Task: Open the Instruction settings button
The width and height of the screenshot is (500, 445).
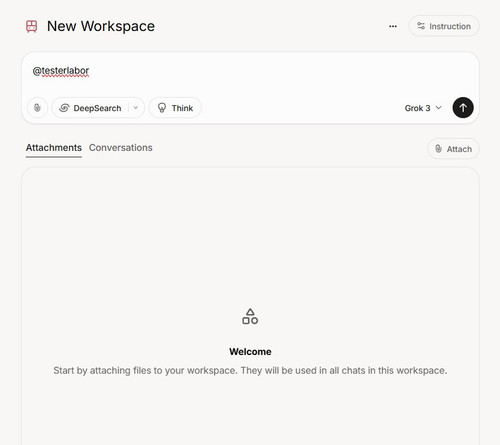Action: [x=444, y=26]
